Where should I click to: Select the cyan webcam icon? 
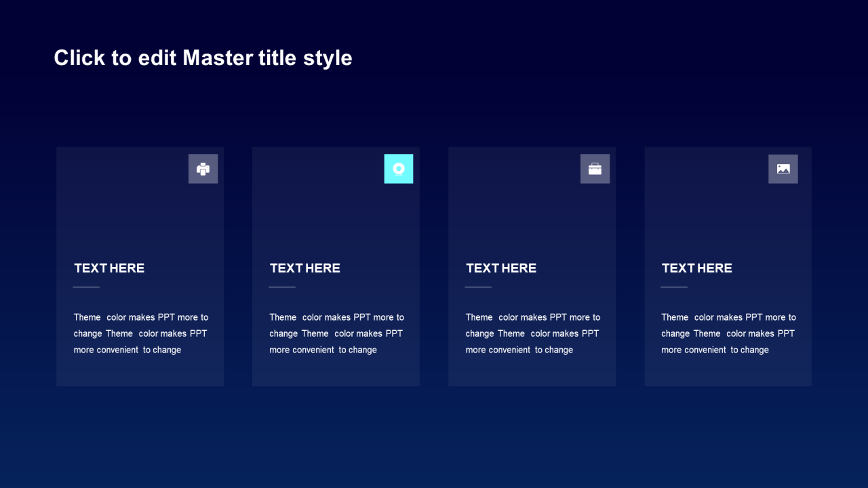(399, 169)
